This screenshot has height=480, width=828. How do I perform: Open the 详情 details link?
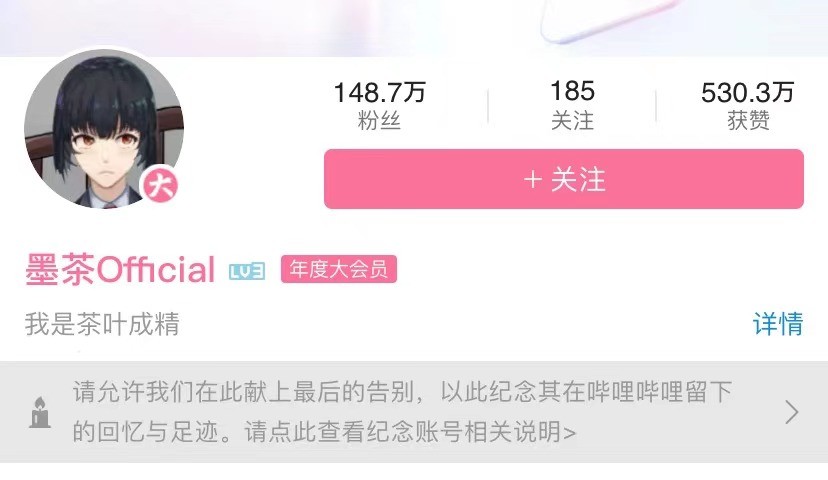778,324
